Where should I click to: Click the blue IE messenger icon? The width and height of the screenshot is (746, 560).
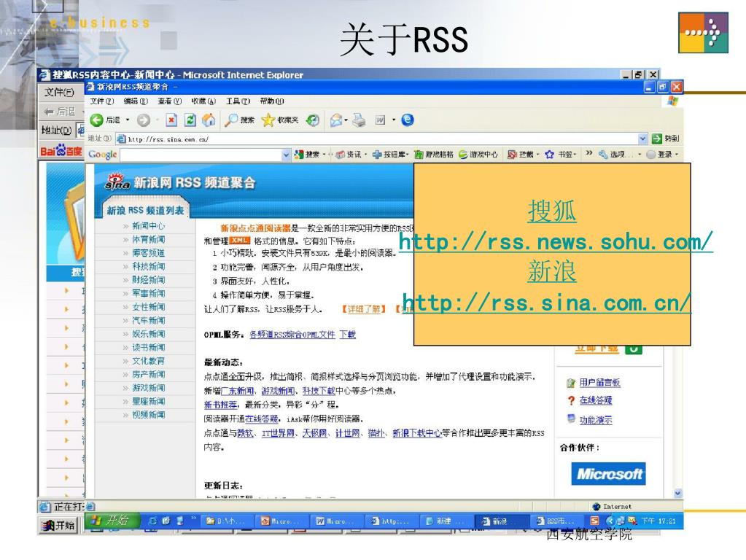(407, 120)
